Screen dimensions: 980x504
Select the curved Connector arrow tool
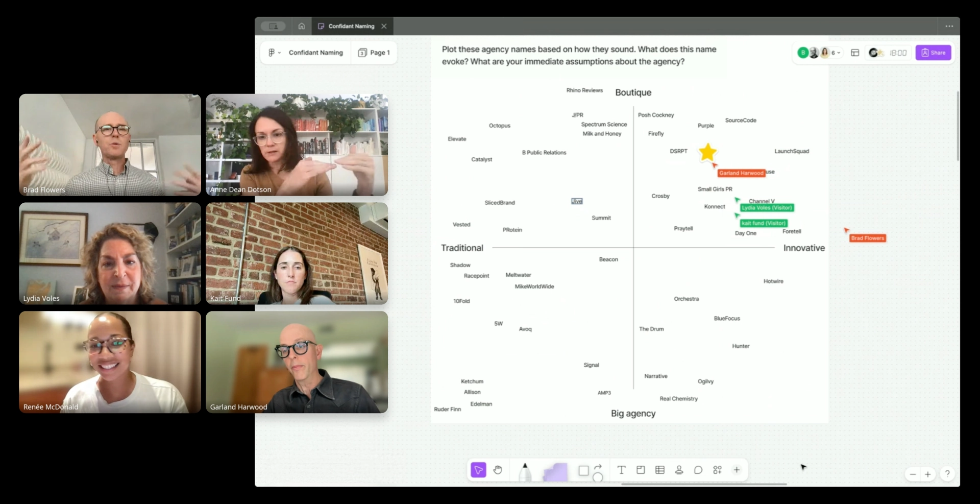pos(599,467)
